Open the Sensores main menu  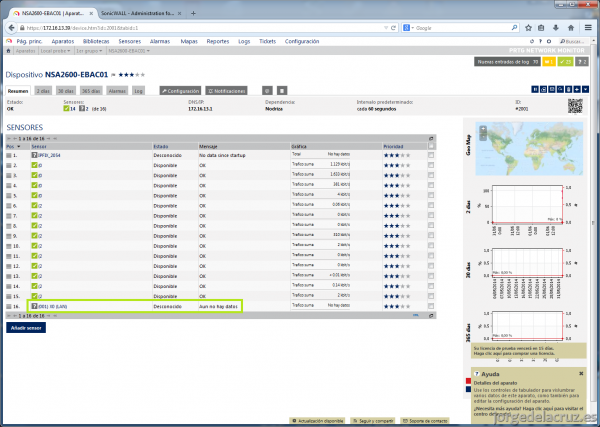pyautogui.click(x=130, y=41)
